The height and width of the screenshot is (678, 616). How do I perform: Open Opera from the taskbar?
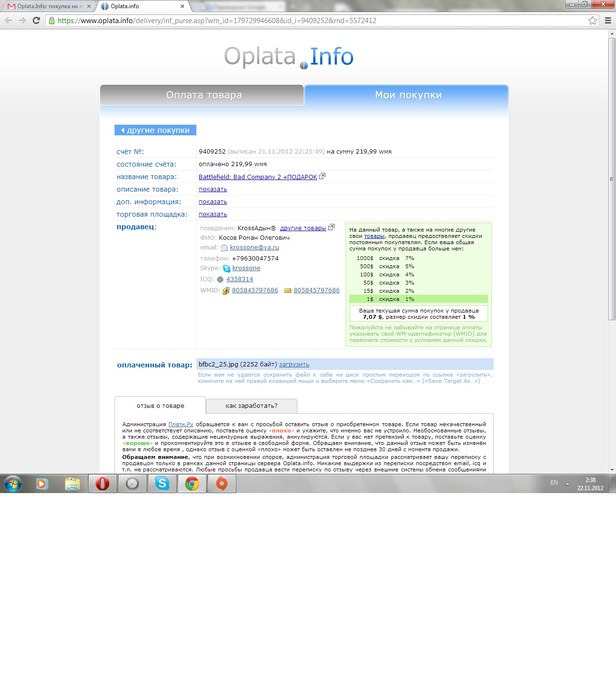coord(103,483)
